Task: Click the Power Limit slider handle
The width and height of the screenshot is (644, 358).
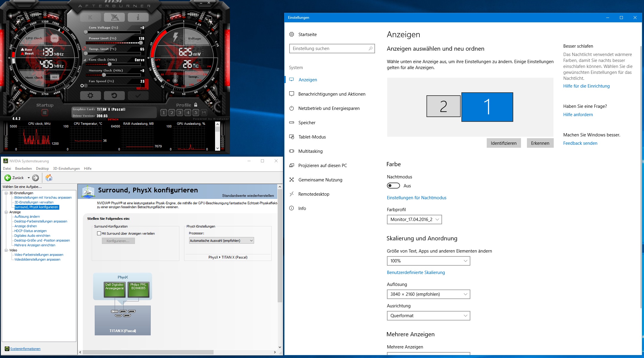Action: [141, 43]
